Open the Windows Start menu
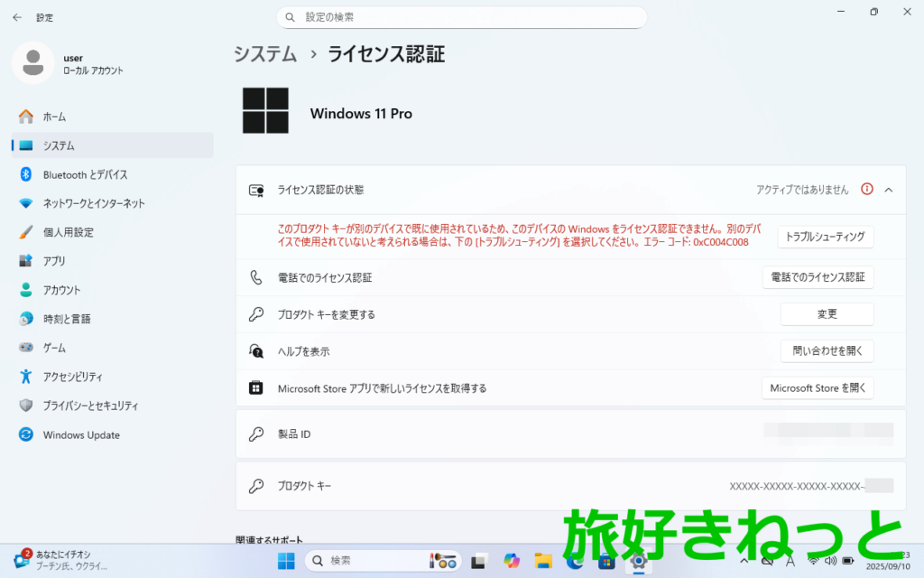This screenshot has width=924, height=578. coord(286,561)
